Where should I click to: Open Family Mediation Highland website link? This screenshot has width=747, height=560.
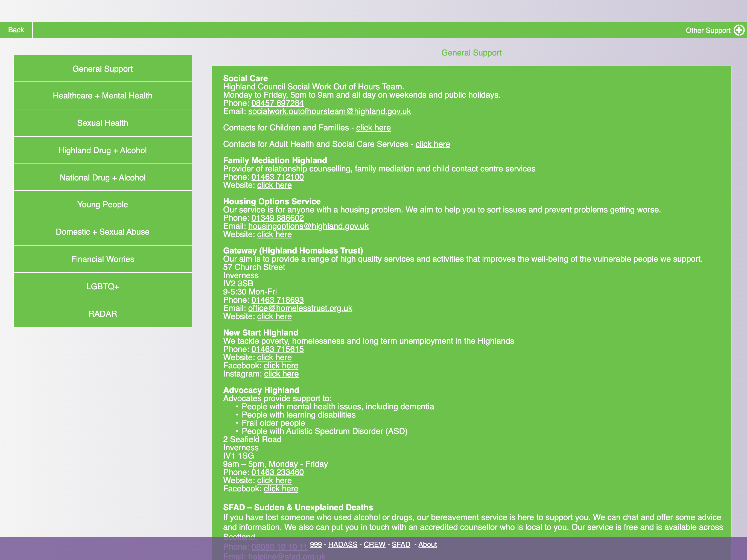click(274, 185)
